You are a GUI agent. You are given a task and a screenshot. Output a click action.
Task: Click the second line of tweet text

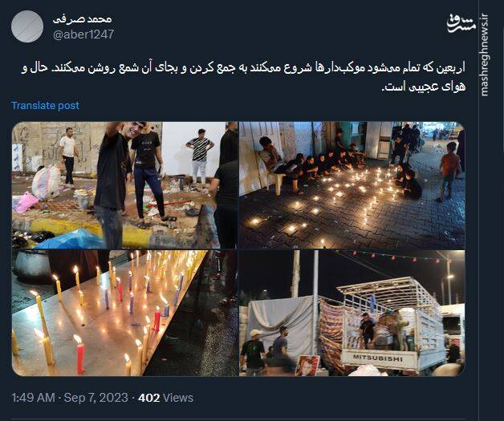[x=424, y=87]
